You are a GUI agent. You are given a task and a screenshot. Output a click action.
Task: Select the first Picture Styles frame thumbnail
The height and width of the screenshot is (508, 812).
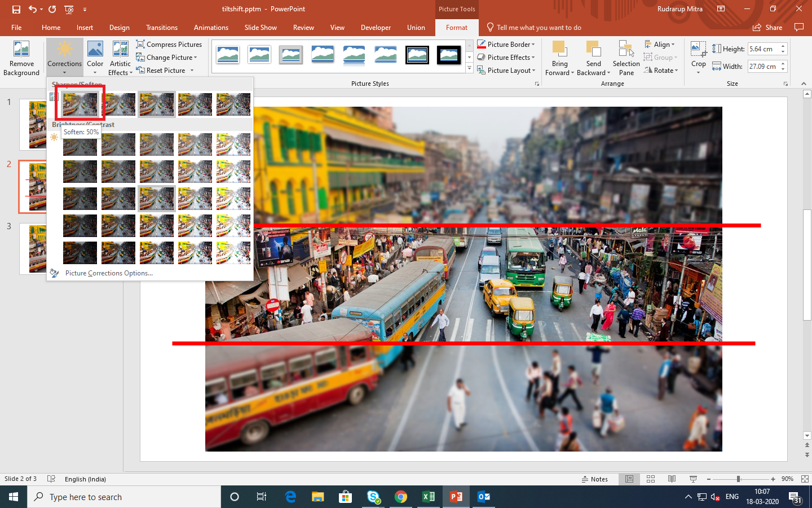228,55
